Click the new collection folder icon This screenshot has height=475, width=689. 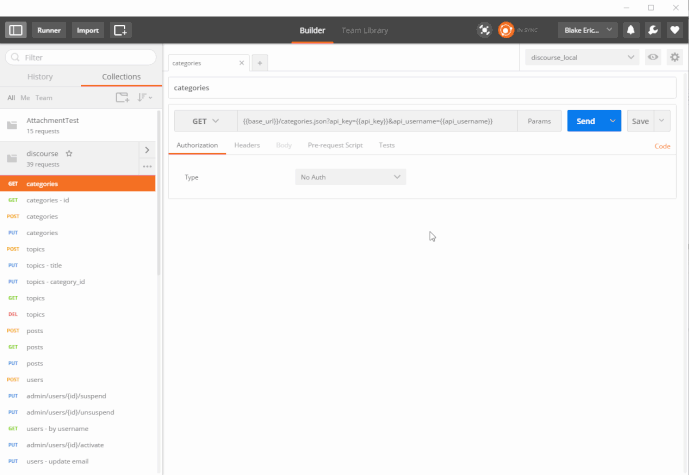click(x=122, y=98)
